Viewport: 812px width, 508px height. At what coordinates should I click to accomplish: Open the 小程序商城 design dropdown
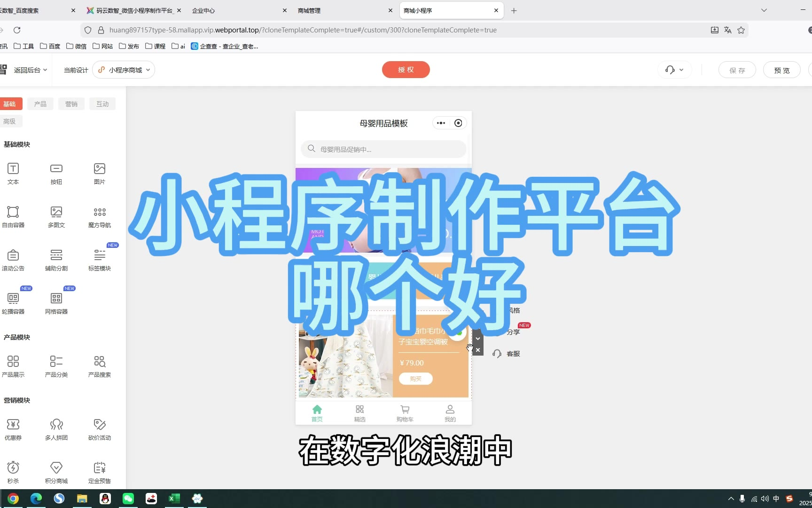[124, 70]
